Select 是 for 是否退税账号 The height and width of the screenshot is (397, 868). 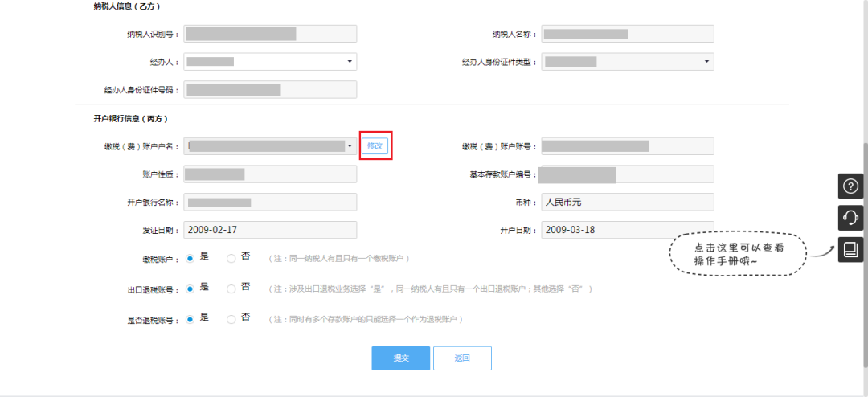(x=190, y=320)
